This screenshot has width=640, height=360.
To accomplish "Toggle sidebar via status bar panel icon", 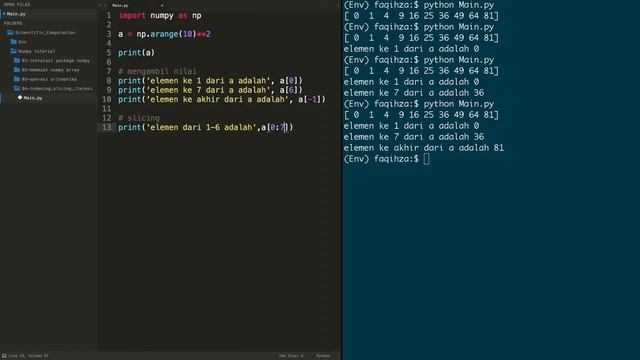I will click(x=4, y=356).
